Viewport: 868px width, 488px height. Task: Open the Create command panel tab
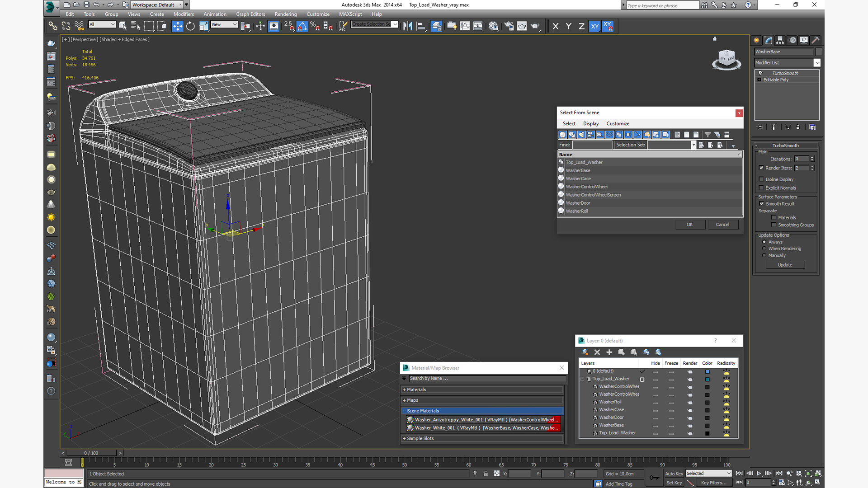click(757, 40)
